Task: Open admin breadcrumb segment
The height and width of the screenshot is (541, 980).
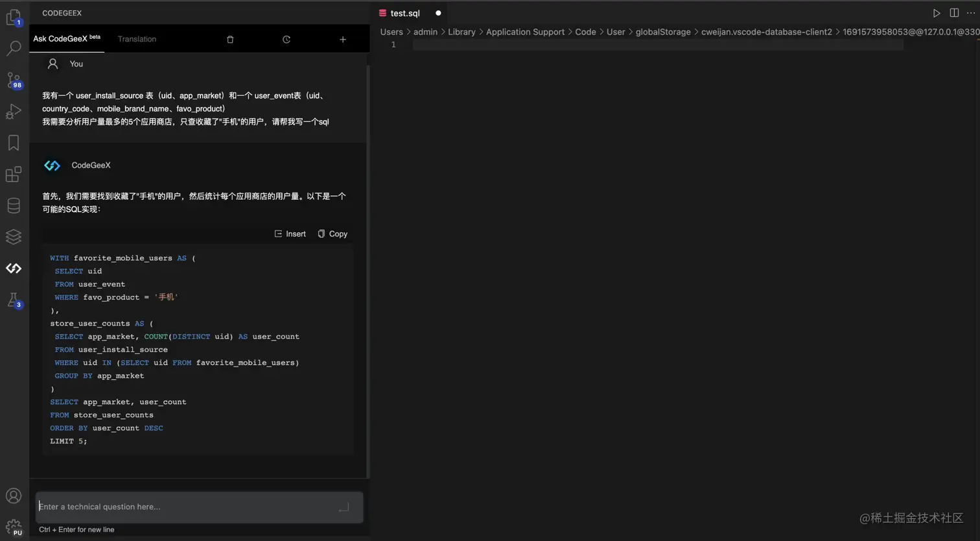Action: [425, 32]
